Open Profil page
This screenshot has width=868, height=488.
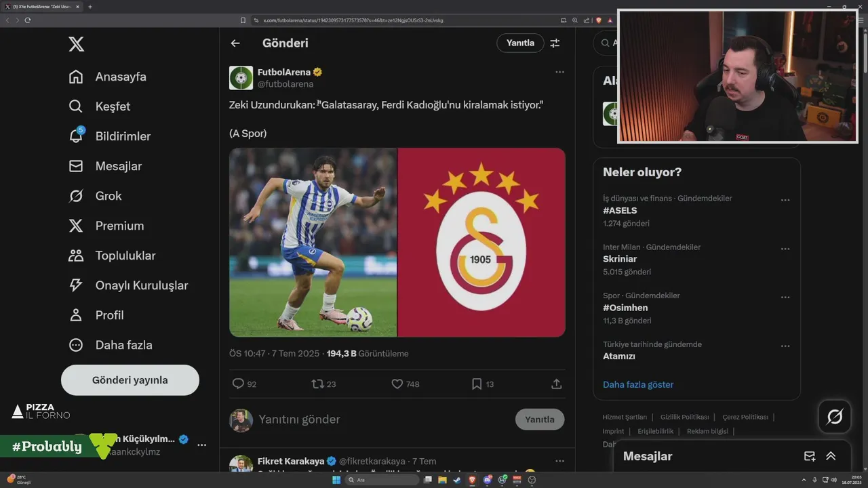click(x=96, y=315)
